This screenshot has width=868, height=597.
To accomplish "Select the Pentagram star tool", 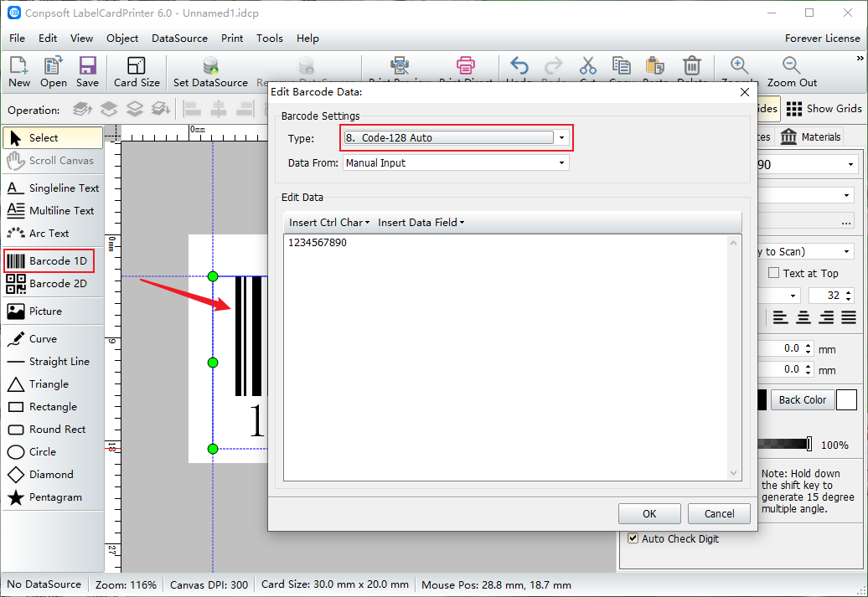I will (53, 497).
